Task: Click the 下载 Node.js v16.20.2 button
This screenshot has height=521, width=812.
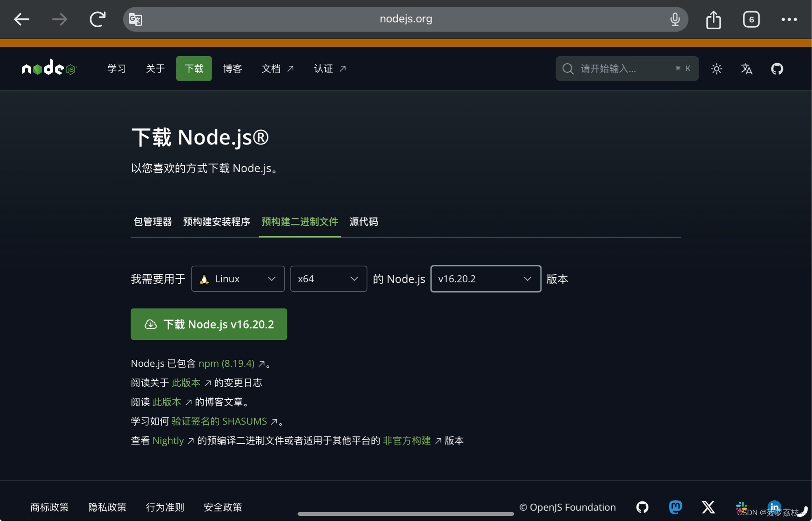Action: coord(209,324)
